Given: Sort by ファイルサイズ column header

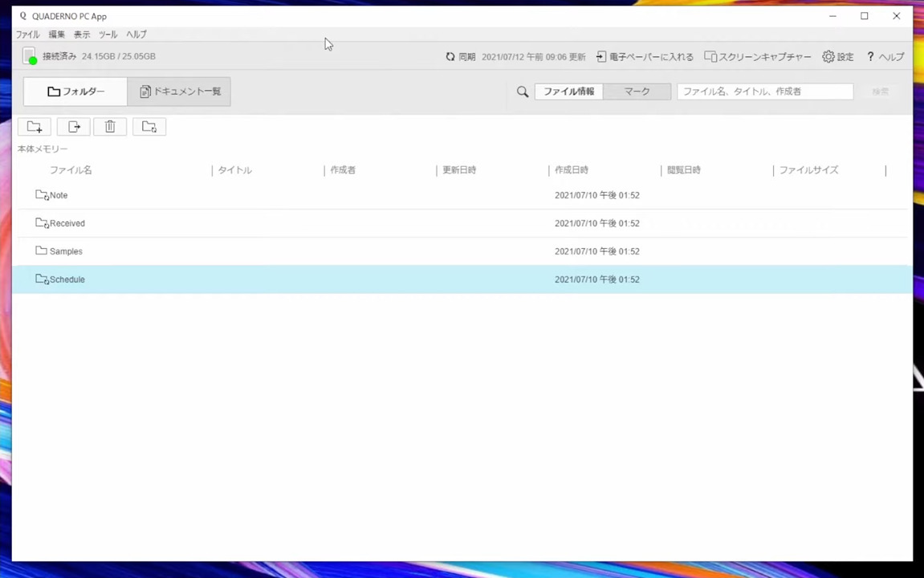Looking at the screenshot, I should (x=809, y=169).
